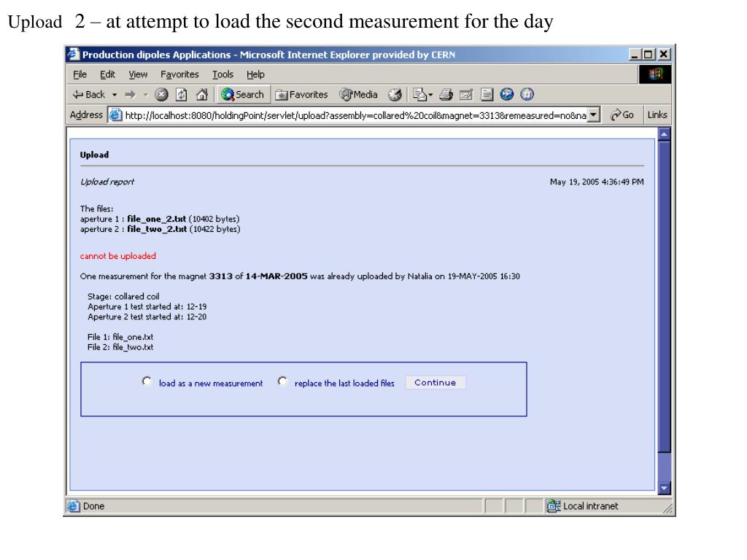747x560 pixels.
Task: Click the 'Upload report' heading text
Action: click(107, 182)
